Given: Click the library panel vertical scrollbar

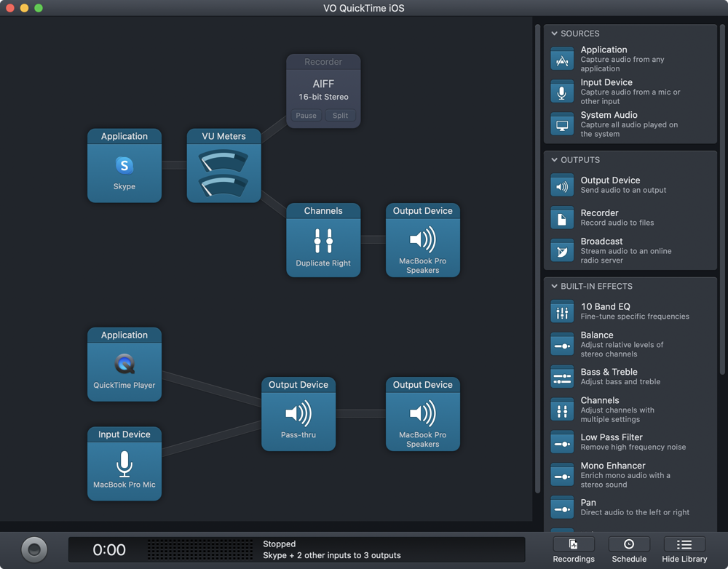Looking at the screenshot, I should (x=723, y=218).
